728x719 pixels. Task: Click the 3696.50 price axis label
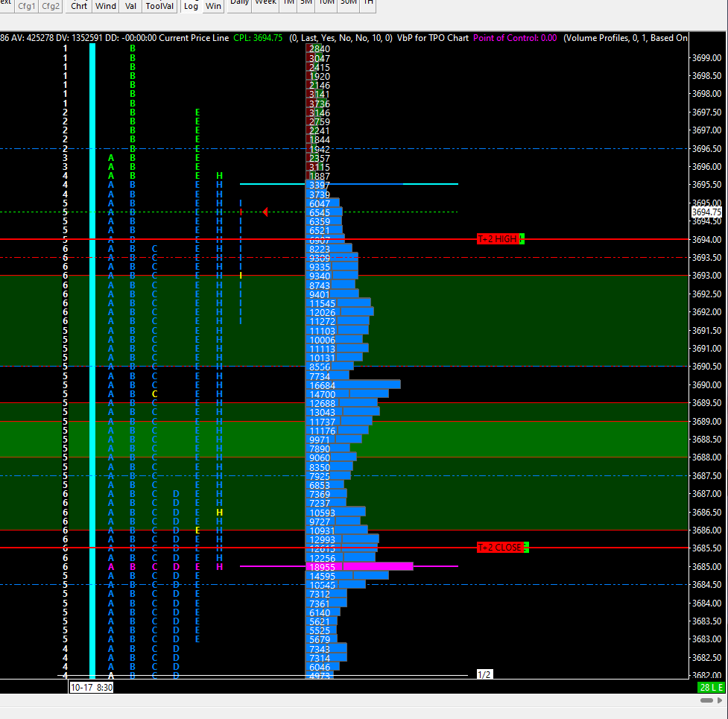click(x=706, y=148)
